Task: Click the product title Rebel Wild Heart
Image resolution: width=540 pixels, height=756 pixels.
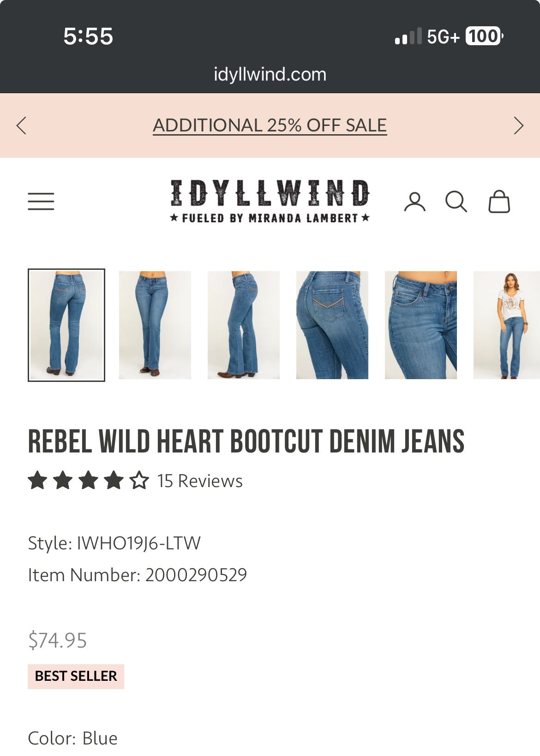Action: 246,441
